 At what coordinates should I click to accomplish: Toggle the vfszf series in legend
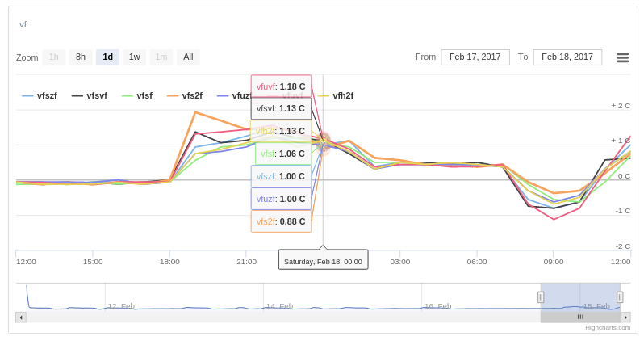tap(40, 95)
